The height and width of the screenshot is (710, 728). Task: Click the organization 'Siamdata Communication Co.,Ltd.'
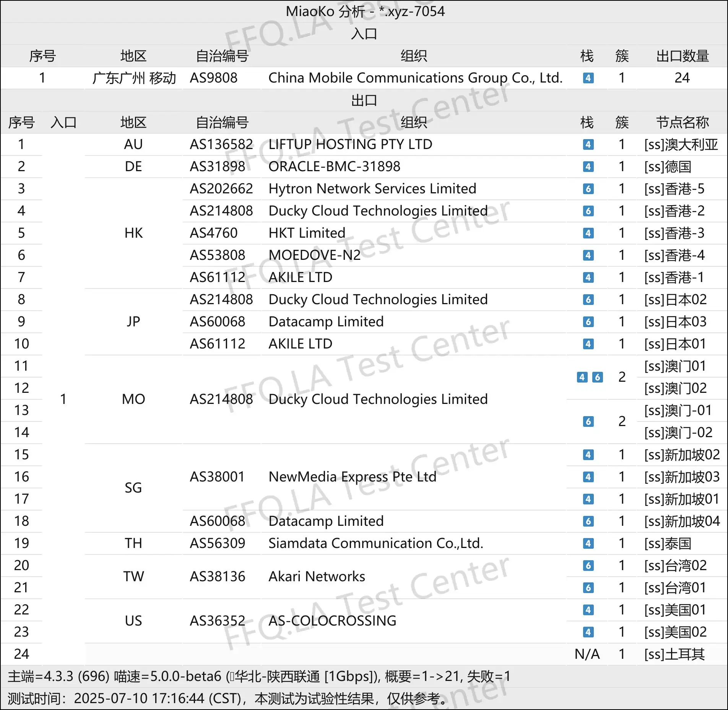point(376,543)
